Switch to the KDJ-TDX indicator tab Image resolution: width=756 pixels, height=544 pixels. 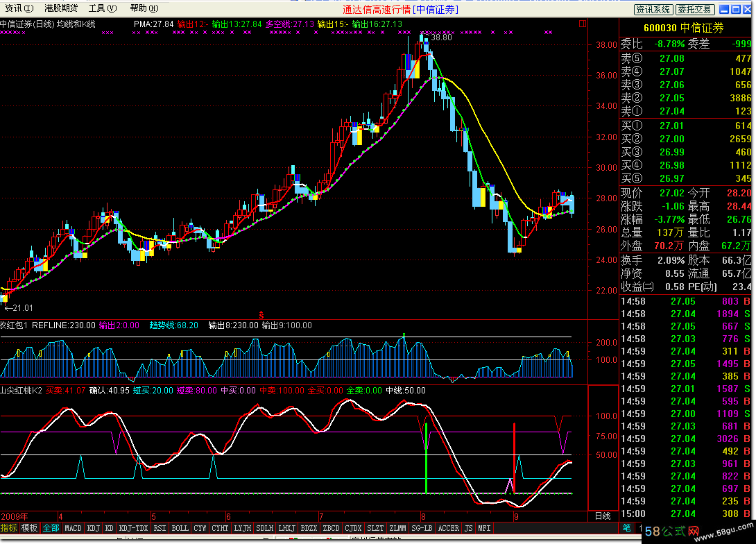point(134,528)
